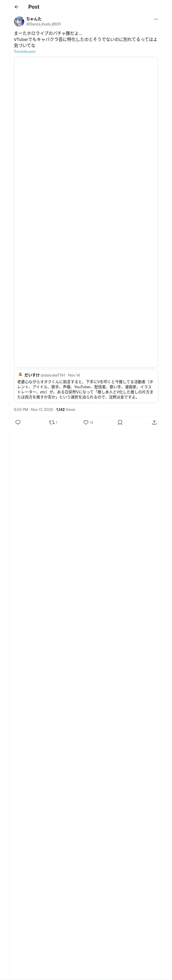Click the 6:55 PM Nov 17, 2025 timestamp
172x980 pixels.
[x=34, y=409]
